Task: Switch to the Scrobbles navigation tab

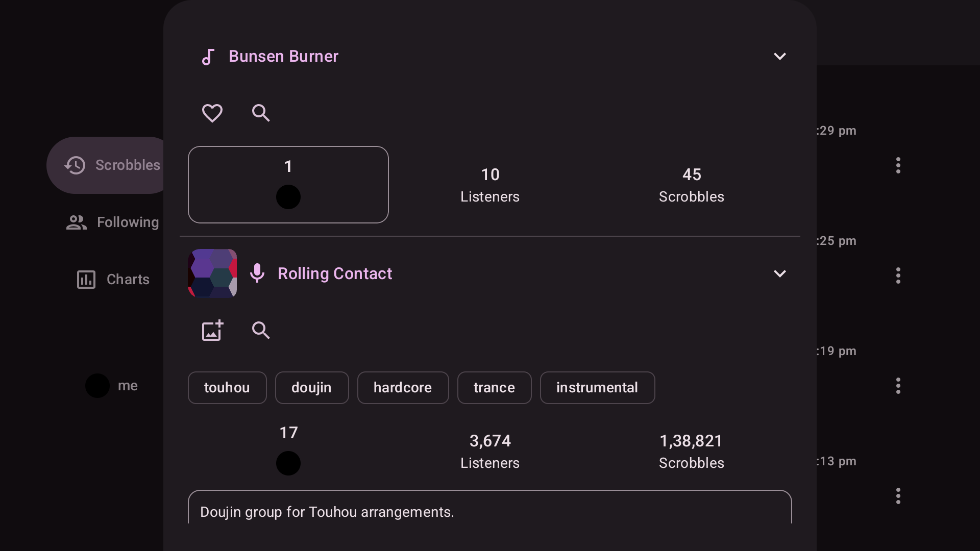Action: click(112, 165)
